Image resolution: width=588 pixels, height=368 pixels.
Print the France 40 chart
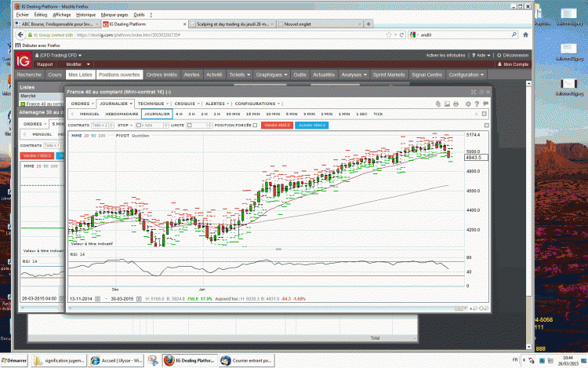click(456, 104)
